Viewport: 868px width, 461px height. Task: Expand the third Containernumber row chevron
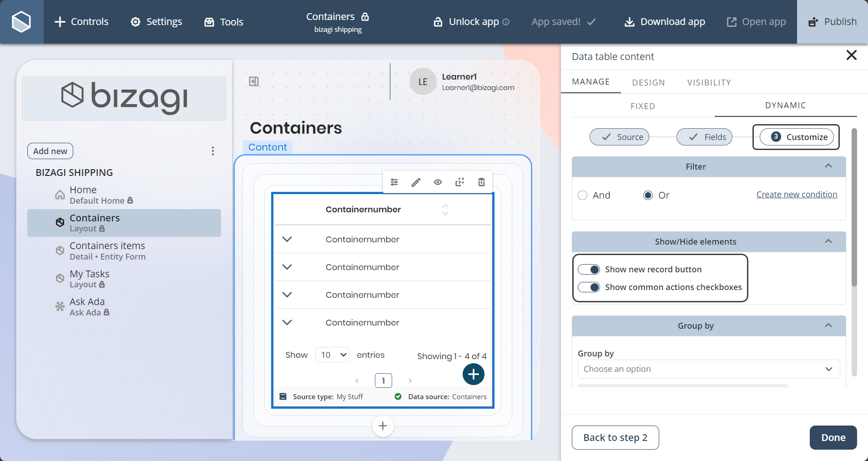click(287, 295)
